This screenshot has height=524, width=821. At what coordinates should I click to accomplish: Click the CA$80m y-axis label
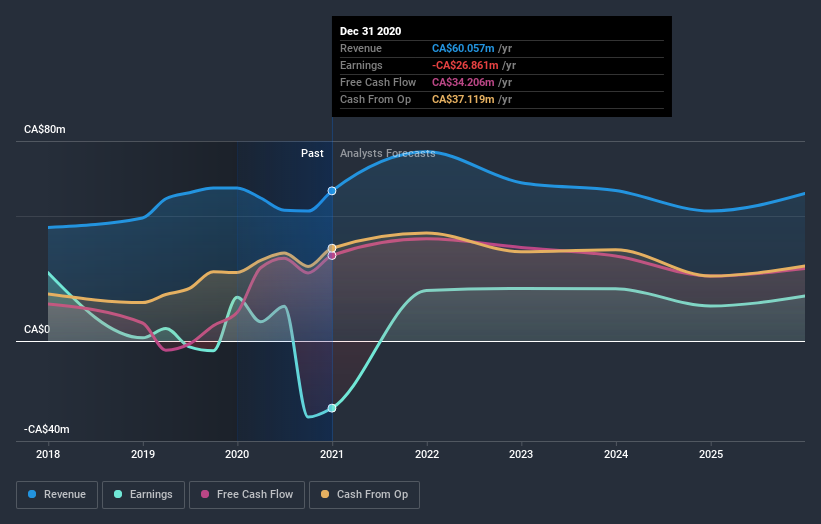[45, 129]
